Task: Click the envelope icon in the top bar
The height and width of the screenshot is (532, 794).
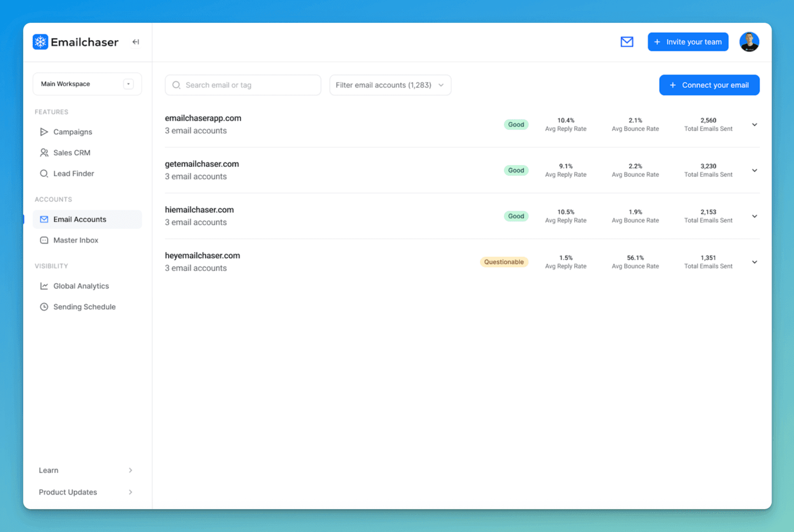Action: coord(627,41)
